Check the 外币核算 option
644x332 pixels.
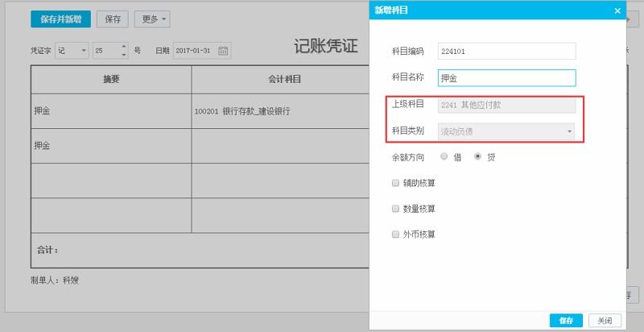395,234
